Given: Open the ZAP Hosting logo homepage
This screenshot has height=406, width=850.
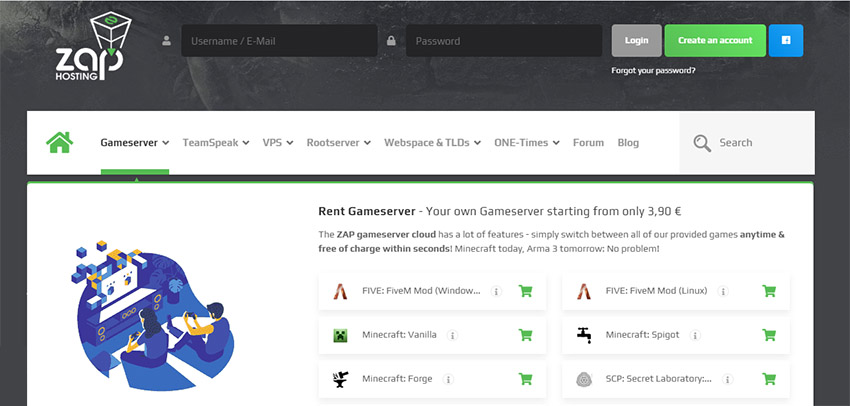Looking at the screenshot, I should point(93,48).
